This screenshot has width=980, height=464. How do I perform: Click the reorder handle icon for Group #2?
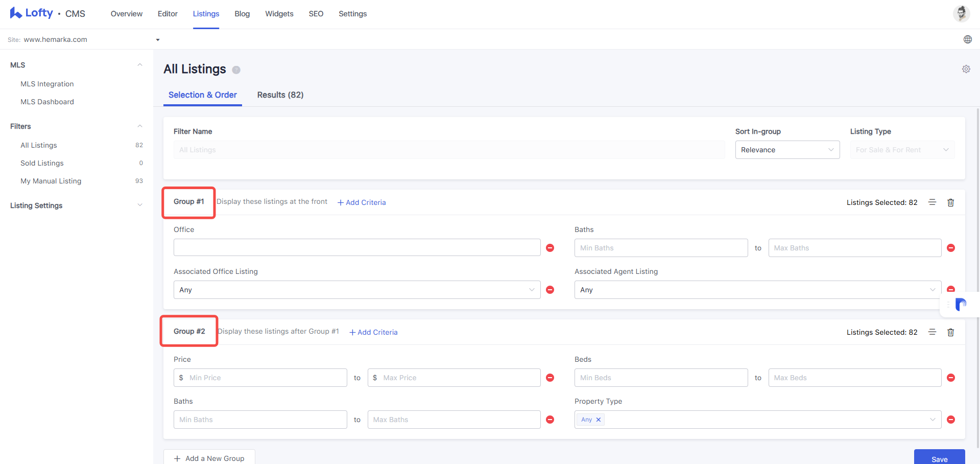coord(932,332)
